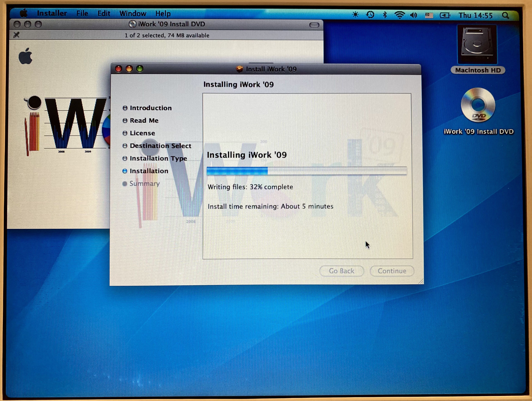Click the installation progress bar
This screenshot has height=401, width=532.
tap(307, 171)
